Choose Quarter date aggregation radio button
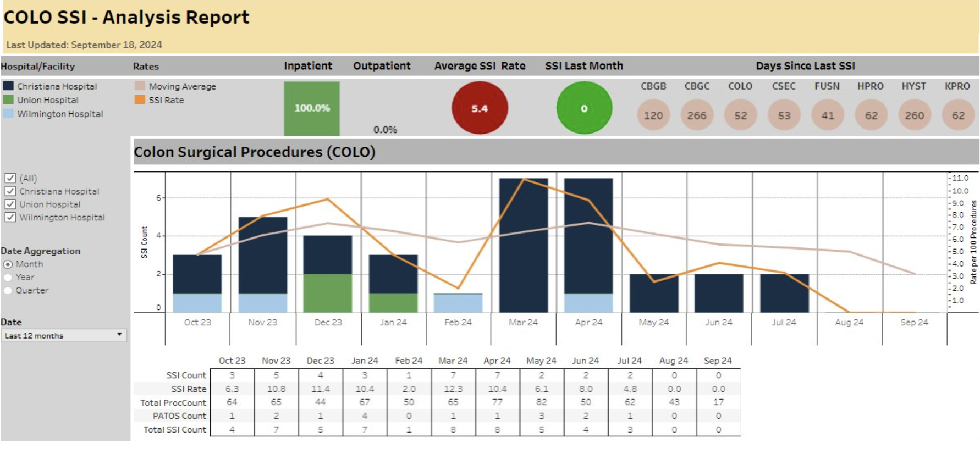The height and width of the screenshot is (454, 980). (x=8, y=291)
